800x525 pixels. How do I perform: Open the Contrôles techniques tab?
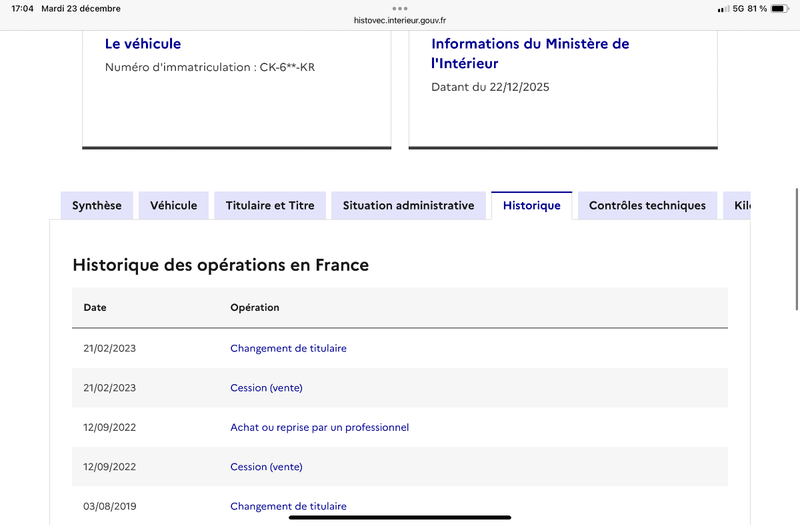click(647, 206)
